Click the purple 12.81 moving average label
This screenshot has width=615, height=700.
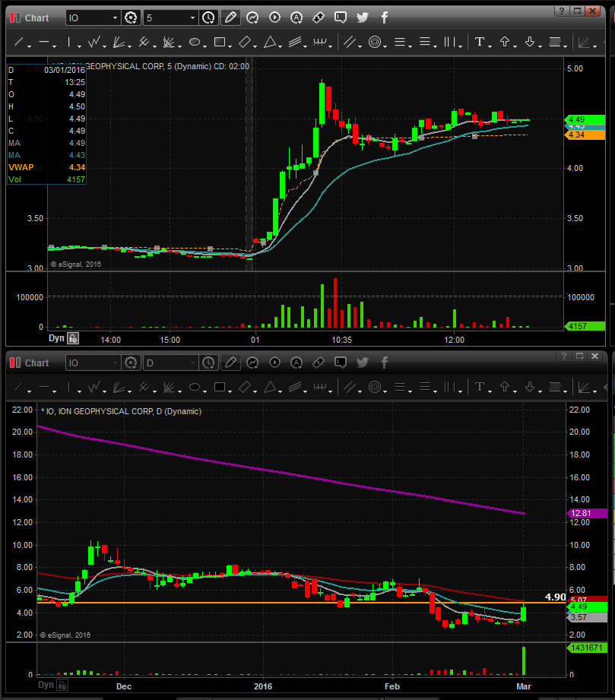587,513
